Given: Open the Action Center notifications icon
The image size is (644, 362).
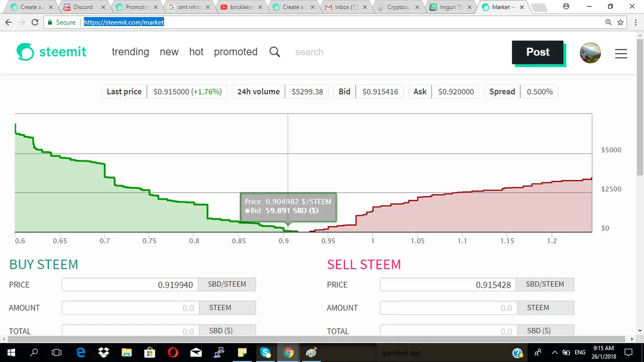Looking at the screenshot, I should 629,352.
